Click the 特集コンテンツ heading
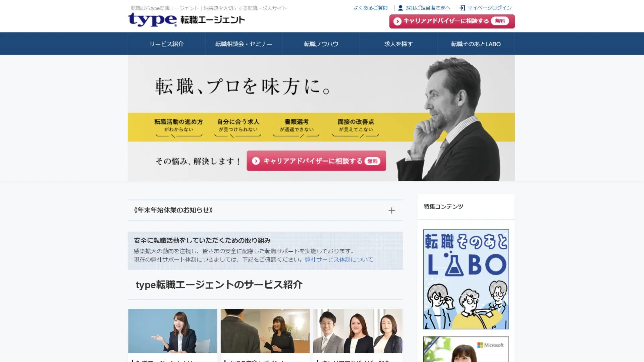This screenshot has width=644, height=362. pos(443,206)
